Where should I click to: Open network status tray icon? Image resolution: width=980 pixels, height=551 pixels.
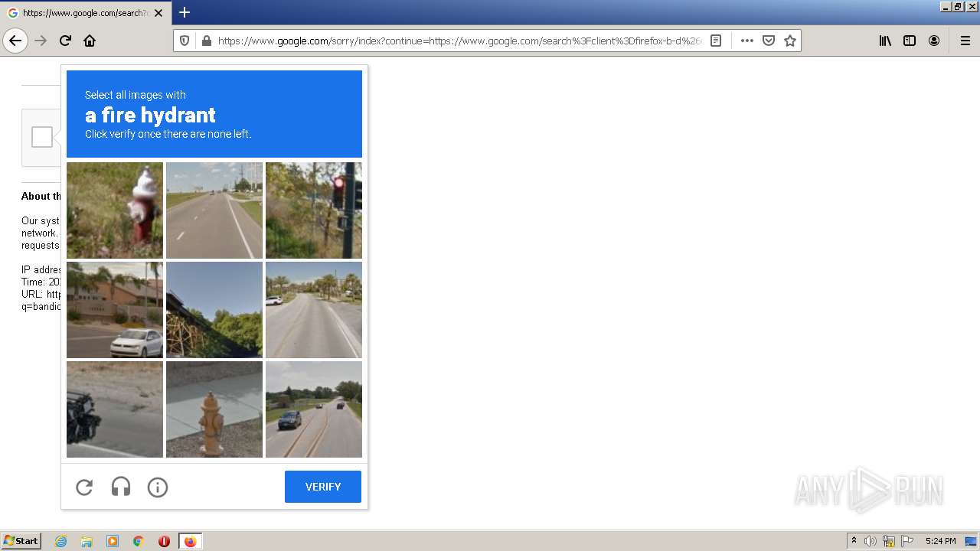[x=889, y=541]
